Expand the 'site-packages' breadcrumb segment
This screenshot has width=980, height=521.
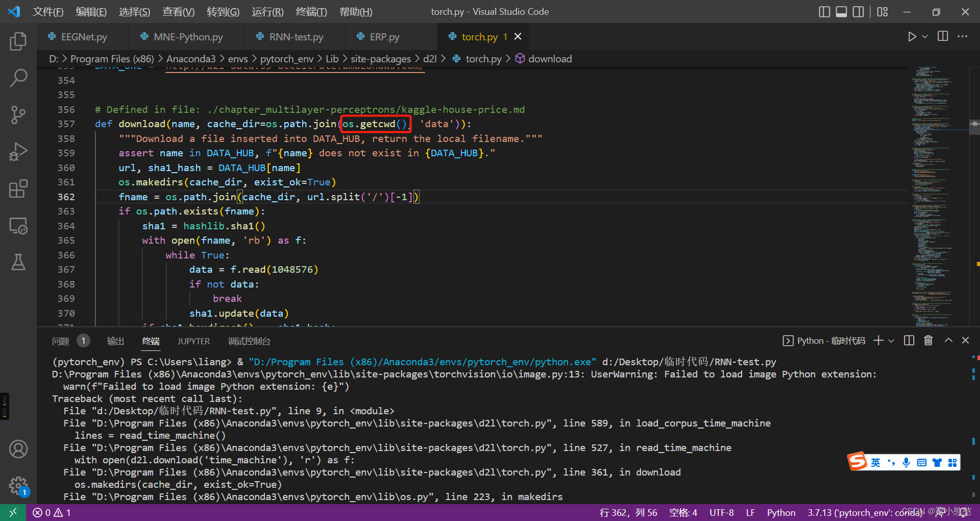[x=381, y=59]
